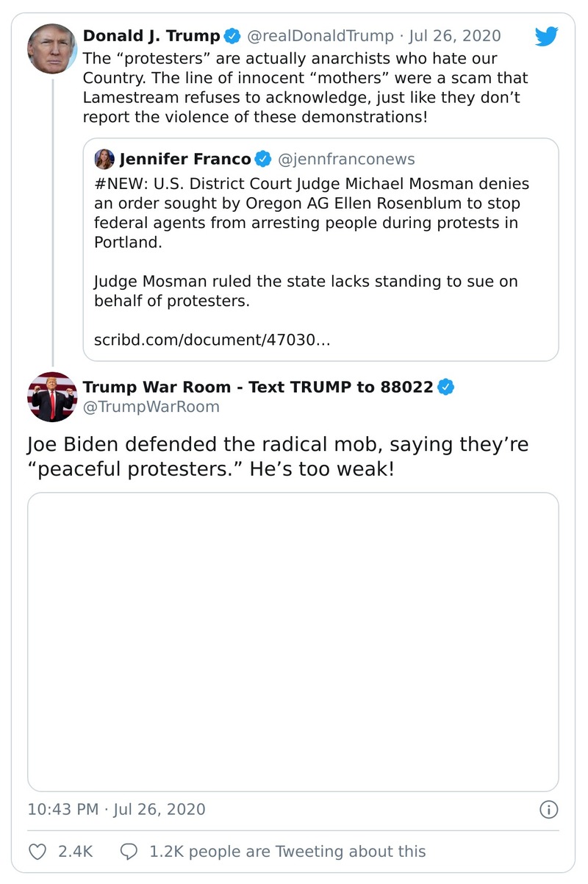Click the reply speech bubble icon
This screenshot has width=588, height=884.
[129, 852]
